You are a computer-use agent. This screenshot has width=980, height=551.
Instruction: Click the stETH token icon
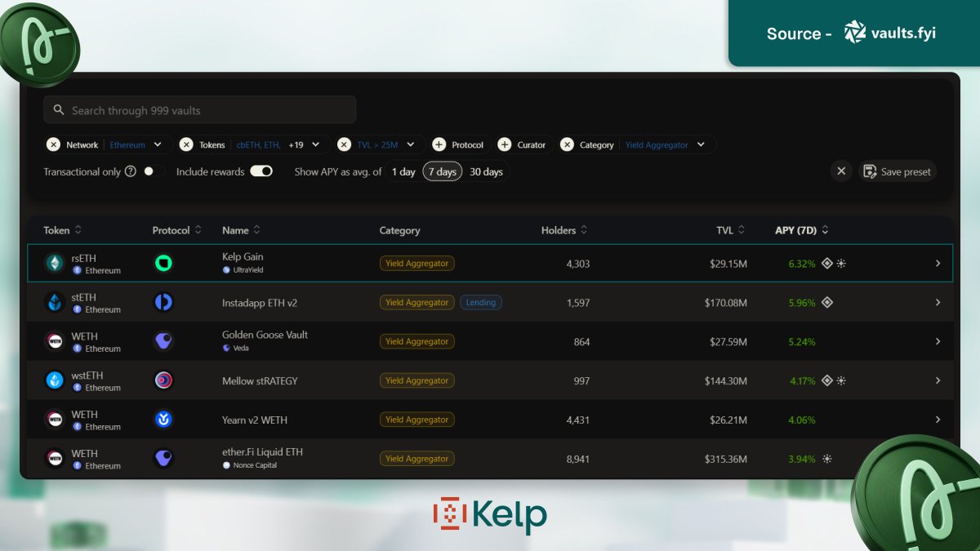(54, 302)
